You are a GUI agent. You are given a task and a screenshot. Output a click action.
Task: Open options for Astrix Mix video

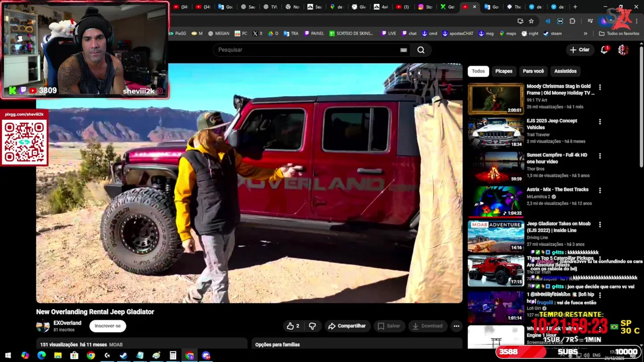600,190
